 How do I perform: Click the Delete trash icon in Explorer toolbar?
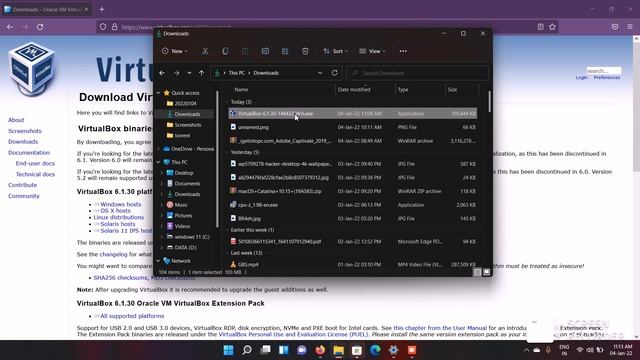[305, 51]
